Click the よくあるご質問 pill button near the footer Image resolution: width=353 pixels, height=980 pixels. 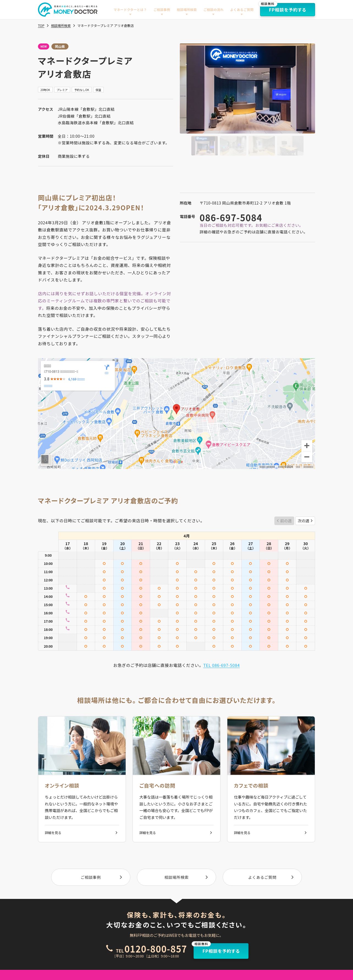coord(262,877)
